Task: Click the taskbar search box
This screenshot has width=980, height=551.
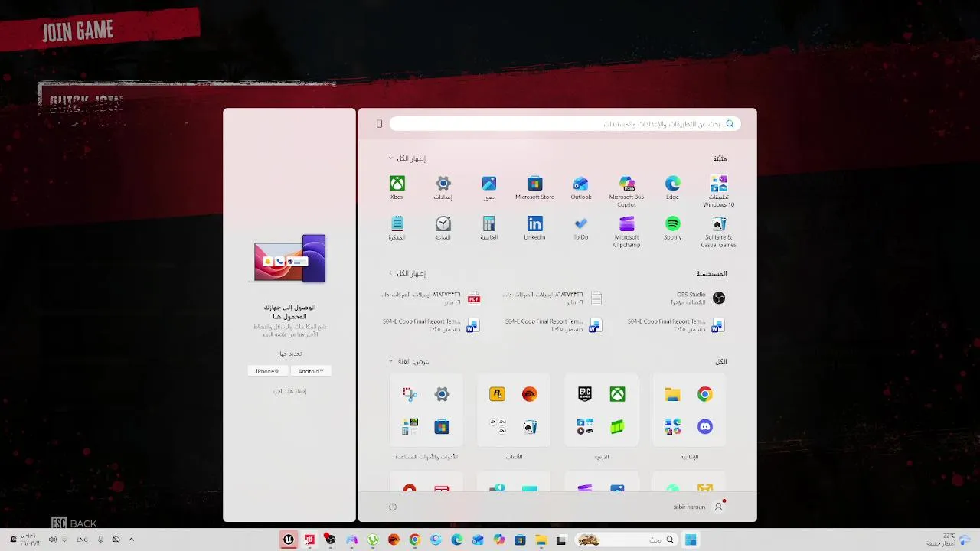Action: (x=626, y=540)
